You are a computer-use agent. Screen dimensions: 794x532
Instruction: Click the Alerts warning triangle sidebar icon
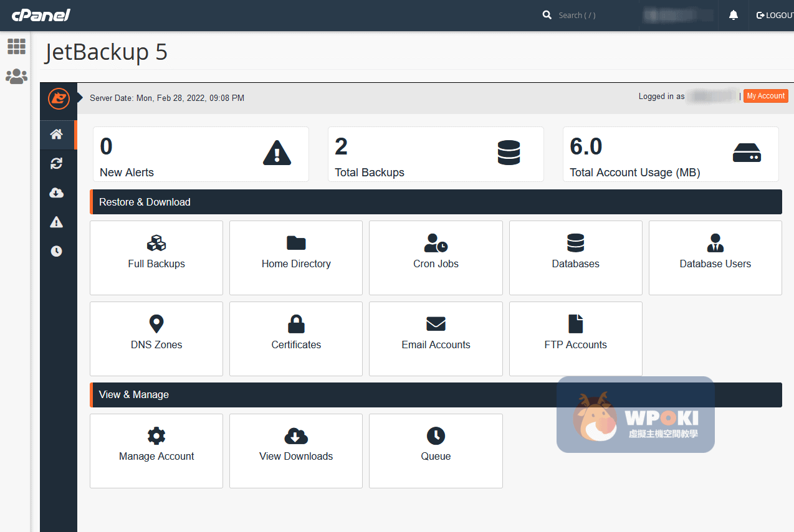pyautogui.click(x=57, y=222)
